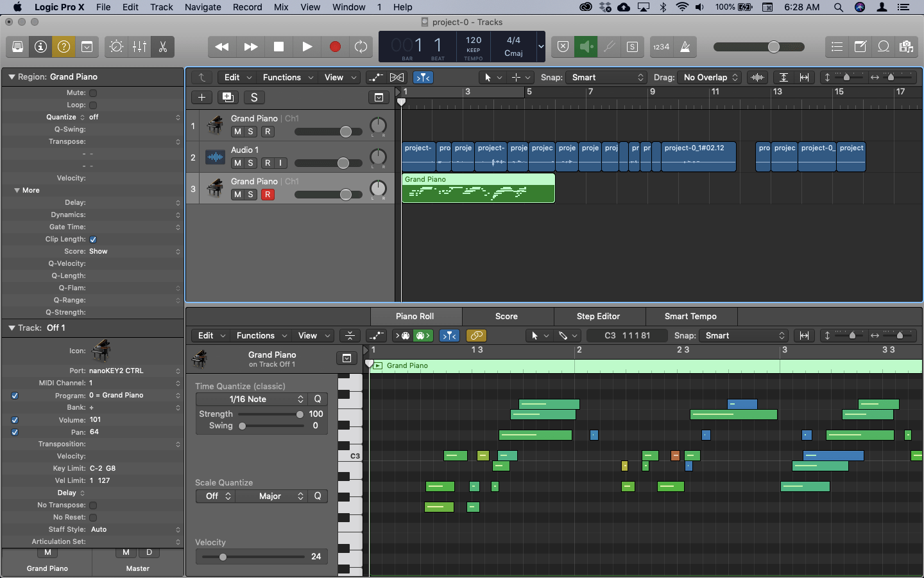The height and width of the screenshot is (578, 924).
Task: Select the Quick Help question mark icon
Action: pos(64,46)
